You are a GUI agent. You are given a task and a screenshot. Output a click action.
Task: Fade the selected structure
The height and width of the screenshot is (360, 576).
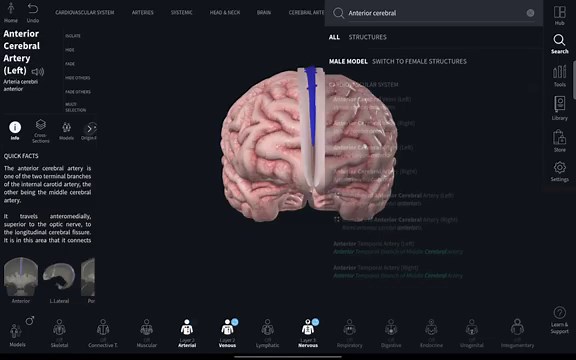click(x=70, y=64)
